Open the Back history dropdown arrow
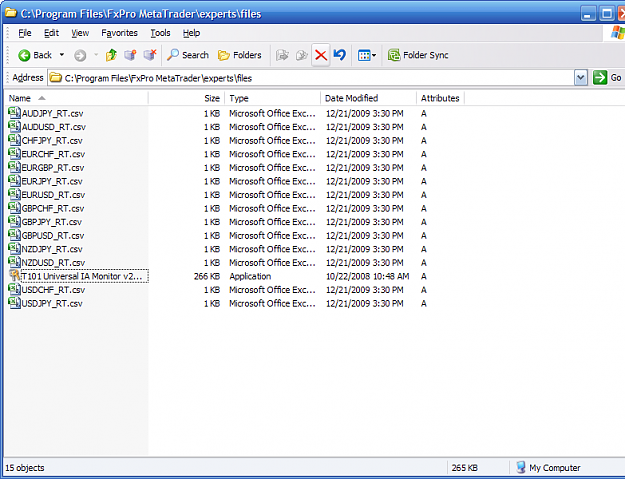Screen dimensions: 625x479 [x=62, y=55]
